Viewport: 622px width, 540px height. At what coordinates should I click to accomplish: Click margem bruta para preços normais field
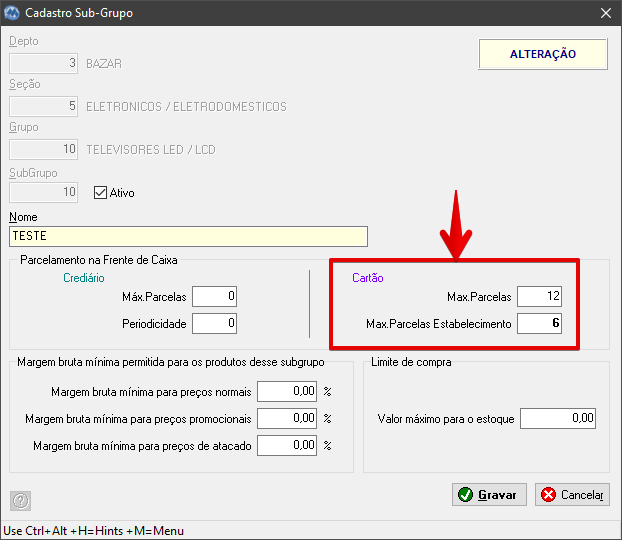click(287, 392)
